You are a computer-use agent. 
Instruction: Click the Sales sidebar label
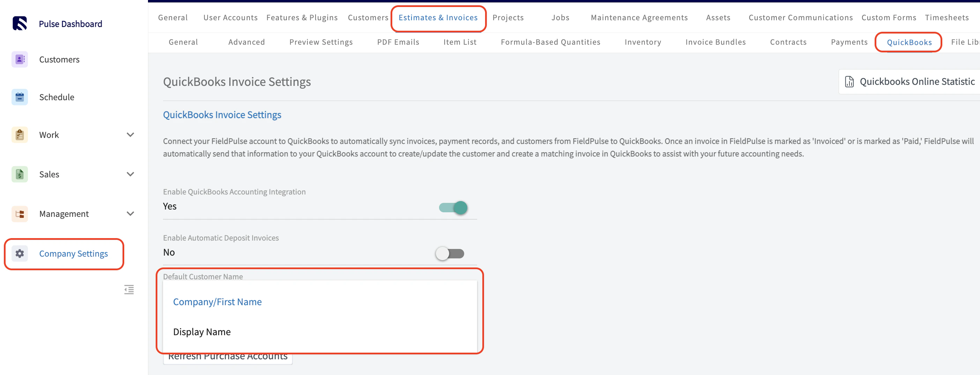(49, 174)
